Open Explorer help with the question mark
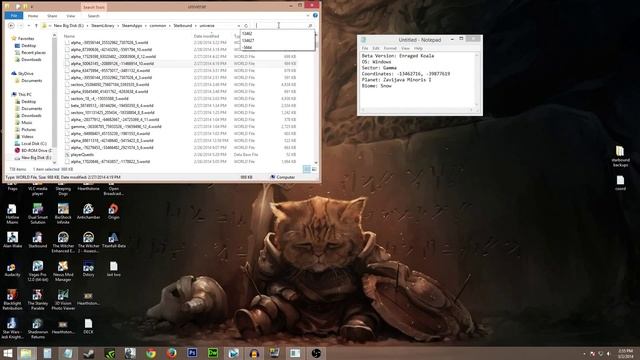This screenshot has height=360, width=640. point(315,16)
